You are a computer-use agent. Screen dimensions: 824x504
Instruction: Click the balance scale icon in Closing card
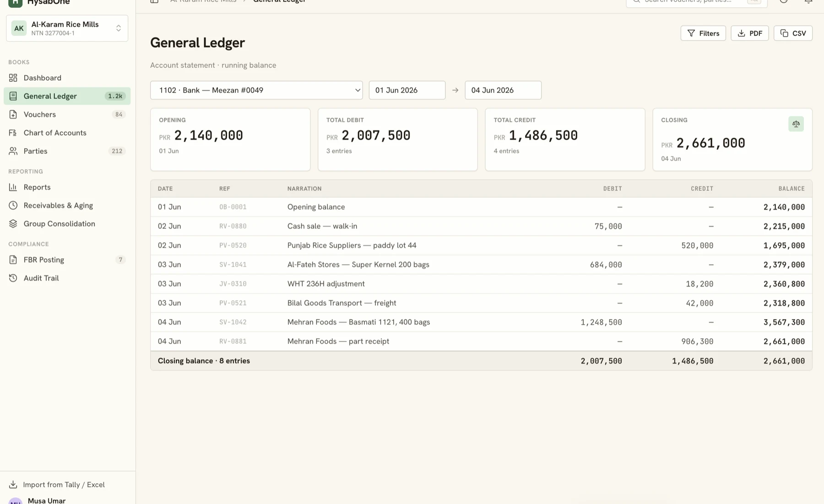tap(796, 124)
